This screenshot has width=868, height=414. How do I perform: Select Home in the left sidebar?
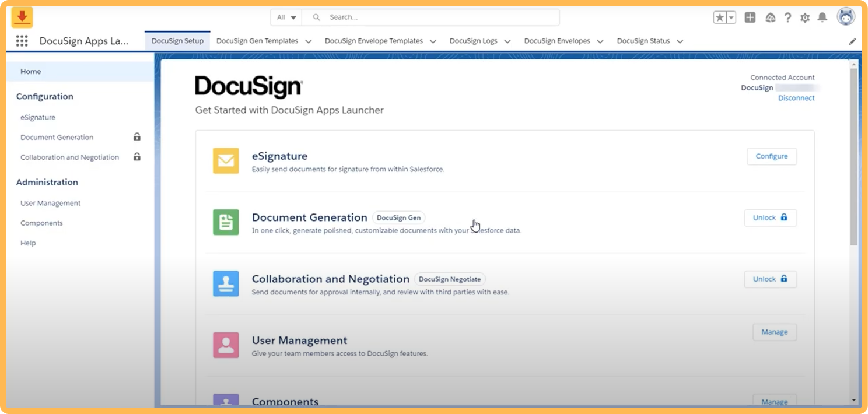(80, 72)
